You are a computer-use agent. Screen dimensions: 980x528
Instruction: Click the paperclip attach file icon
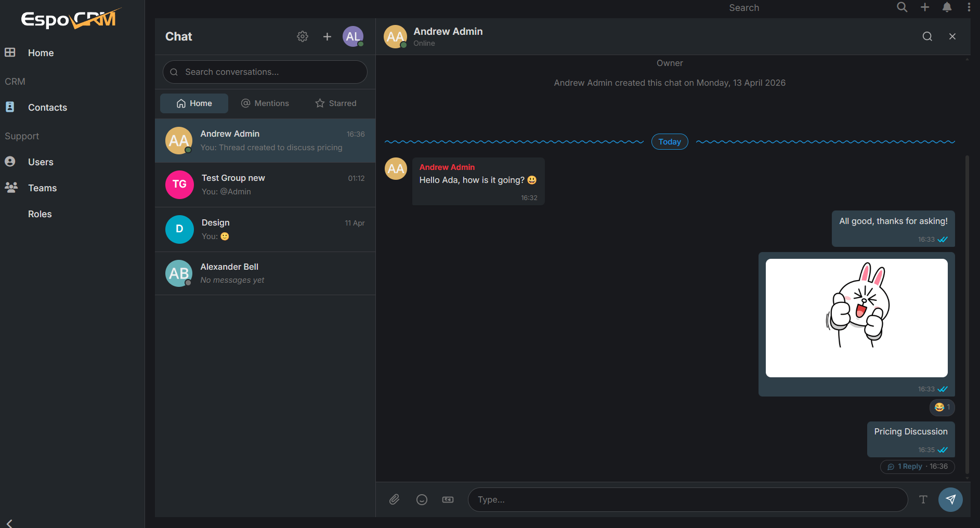(395, 499)
